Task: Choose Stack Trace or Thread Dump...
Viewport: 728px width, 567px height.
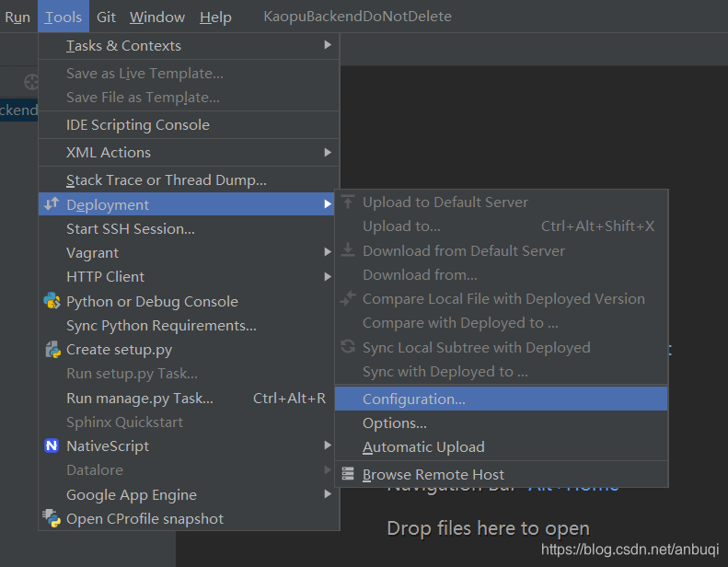Action: [189, 180]
